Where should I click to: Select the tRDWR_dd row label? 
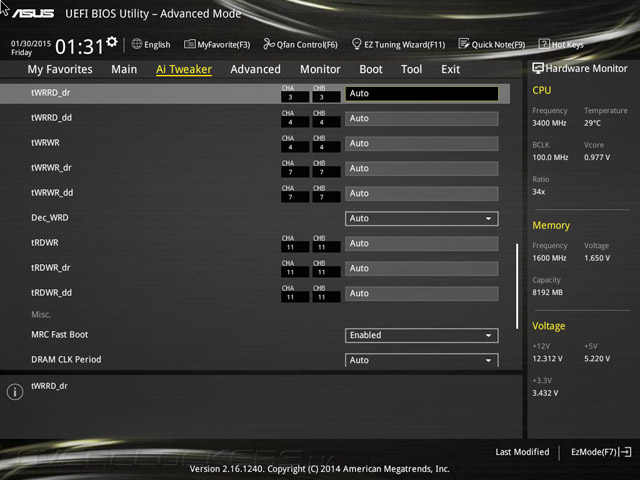pyautogui.click(x=51, y=293)
